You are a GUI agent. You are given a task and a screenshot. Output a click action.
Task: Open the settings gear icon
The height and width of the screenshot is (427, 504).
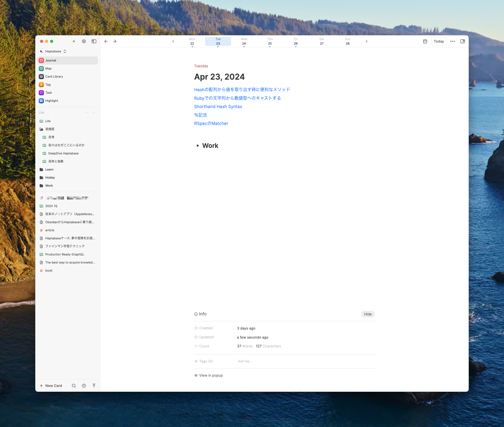pos(84,41)
